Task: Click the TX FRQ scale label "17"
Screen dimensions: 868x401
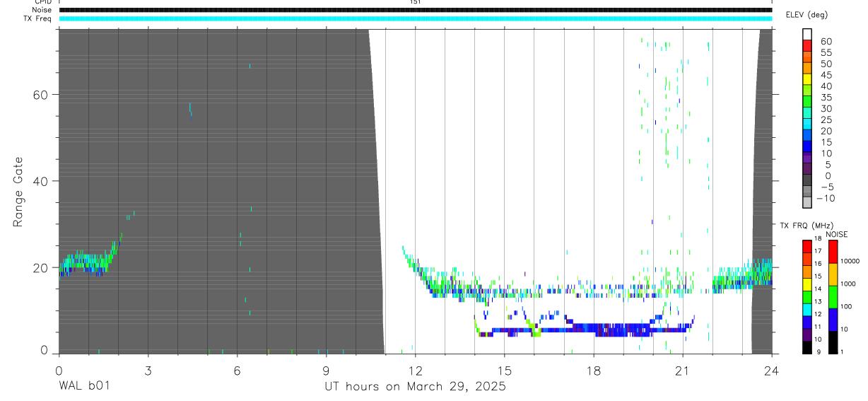Action: [x=818, y=251]
